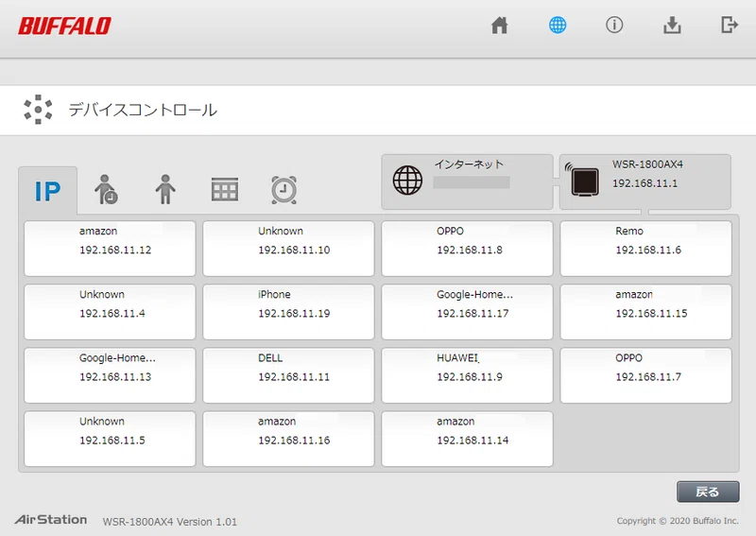
Task: Select HUAWEI device 192.168.11.9
Action: point(467,375)
